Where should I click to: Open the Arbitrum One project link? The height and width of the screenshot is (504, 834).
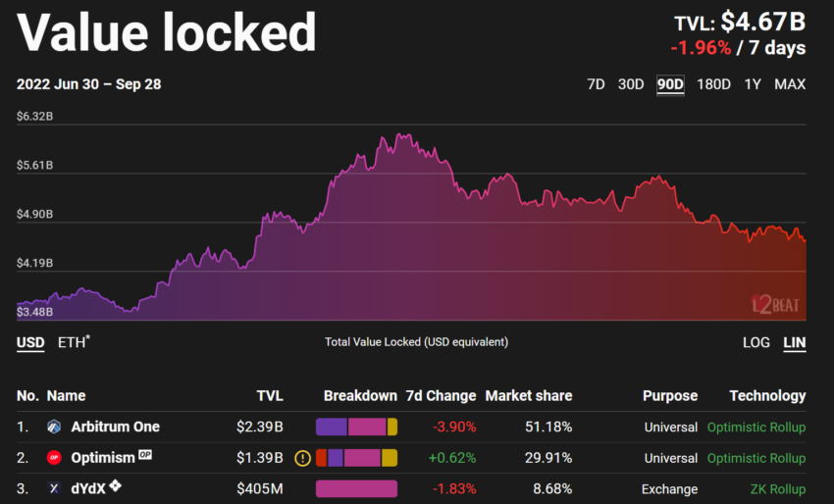point(115,427)
